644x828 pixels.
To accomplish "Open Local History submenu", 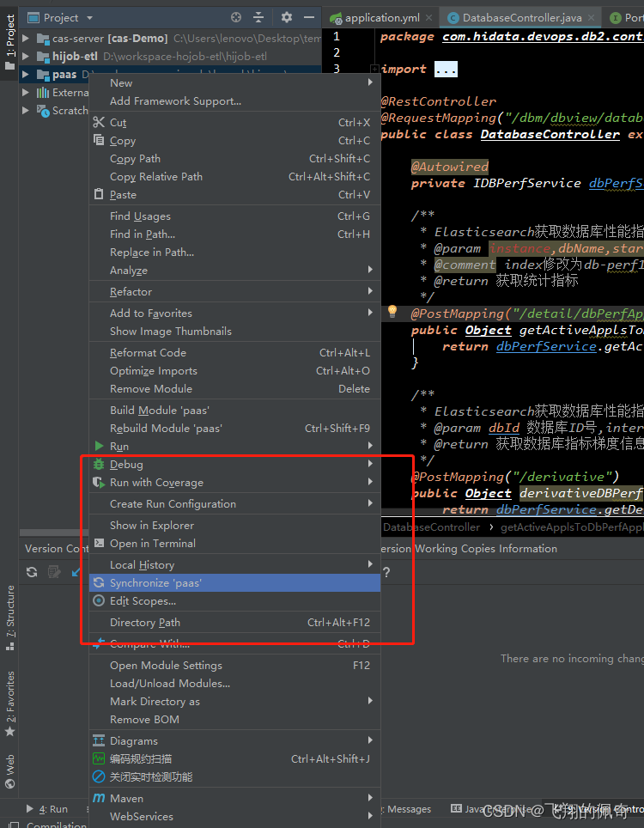I will (235, 565).
